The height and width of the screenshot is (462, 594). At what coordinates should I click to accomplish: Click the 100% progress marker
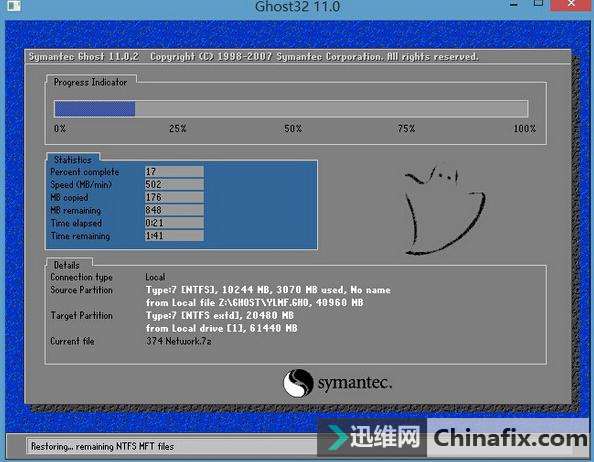click(x=525, y=129)
